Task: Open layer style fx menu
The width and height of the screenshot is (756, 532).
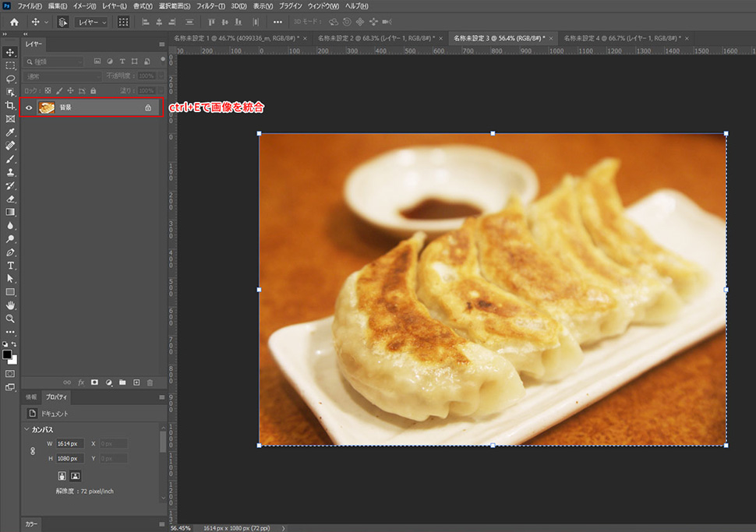Action: coord(81,382)
